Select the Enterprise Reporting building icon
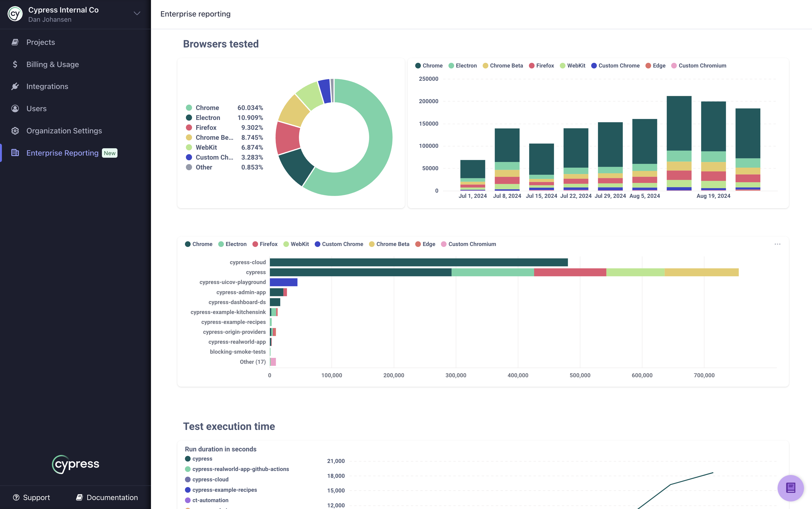This screenshot has width=812, height=509. point(16,153)
